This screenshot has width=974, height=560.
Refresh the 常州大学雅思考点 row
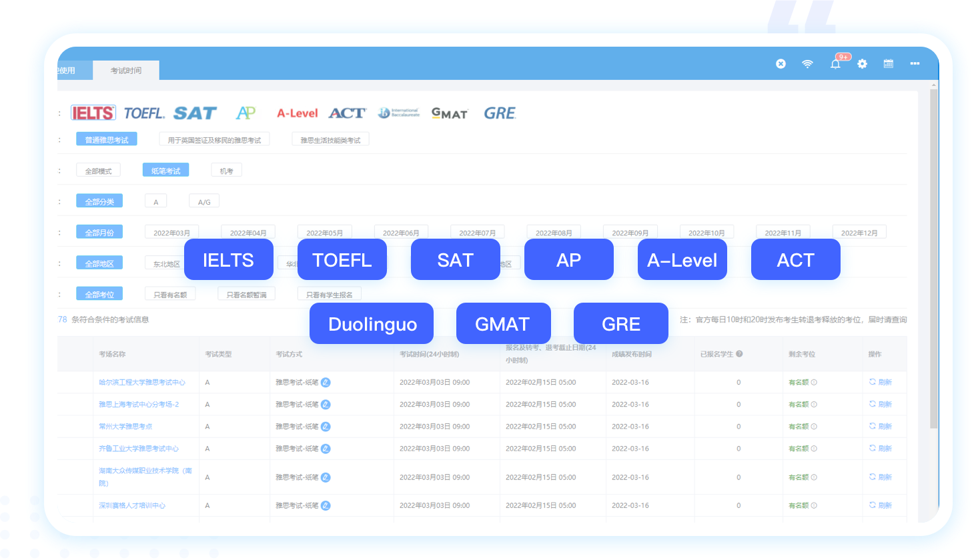[880, 426]
